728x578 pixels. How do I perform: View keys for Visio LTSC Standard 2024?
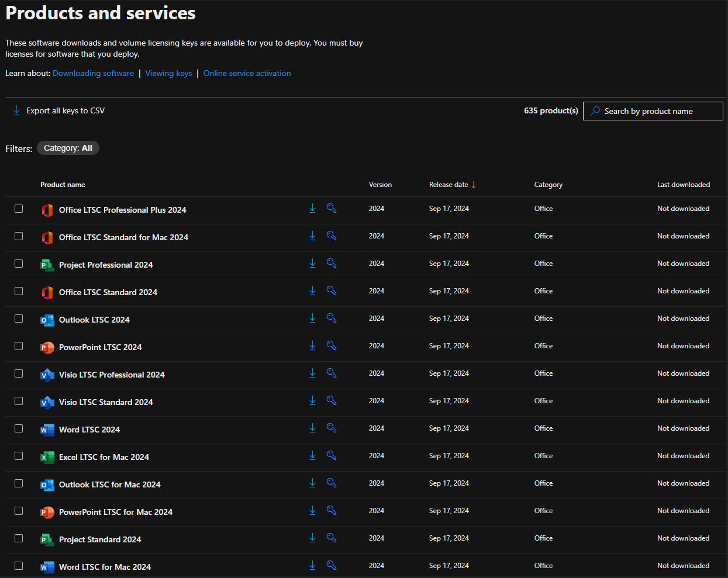tap(332, 400)
